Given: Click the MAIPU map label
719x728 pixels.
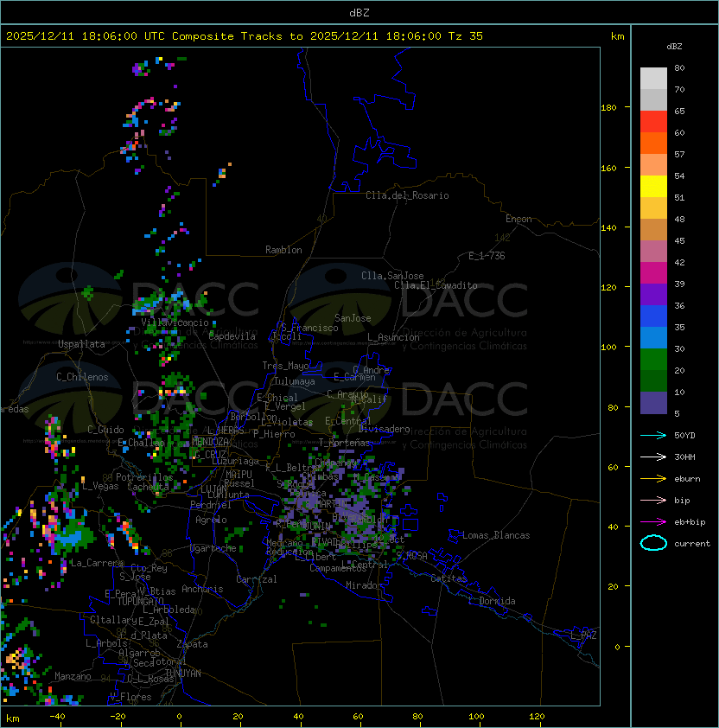Looking at the screenshot, I should (x=239, y=475).
